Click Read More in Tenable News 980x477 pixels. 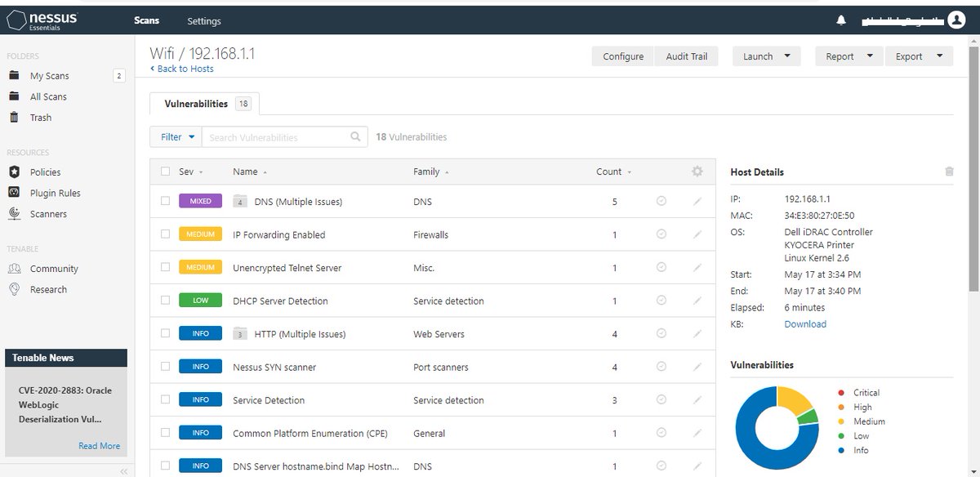point(99,446)
